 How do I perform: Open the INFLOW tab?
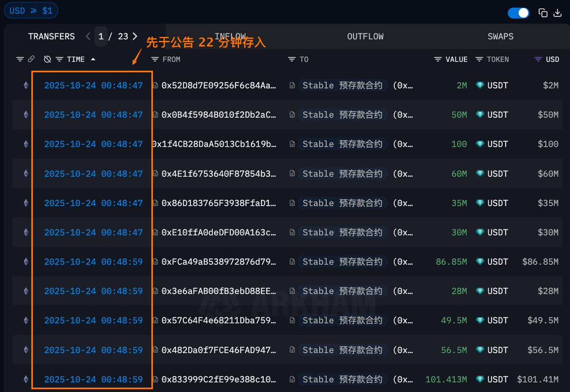pyautogui.click(x=230, y=37)
